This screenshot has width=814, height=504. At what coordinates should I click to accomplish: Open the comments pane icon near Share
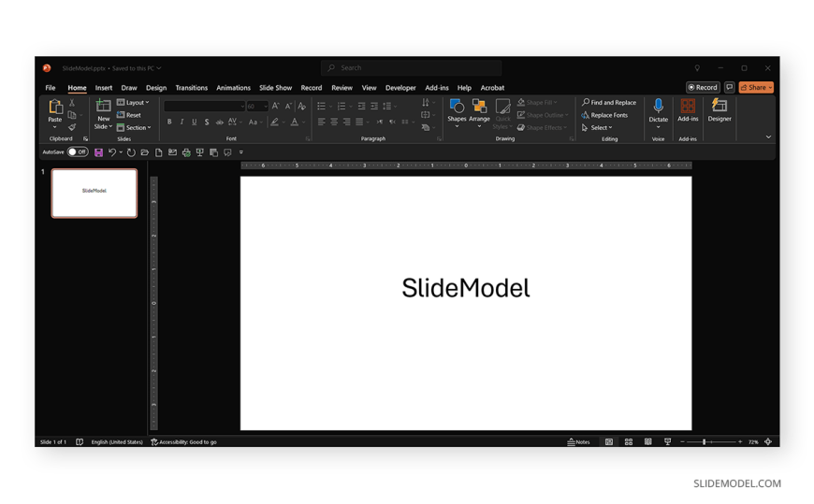point(730,87)
